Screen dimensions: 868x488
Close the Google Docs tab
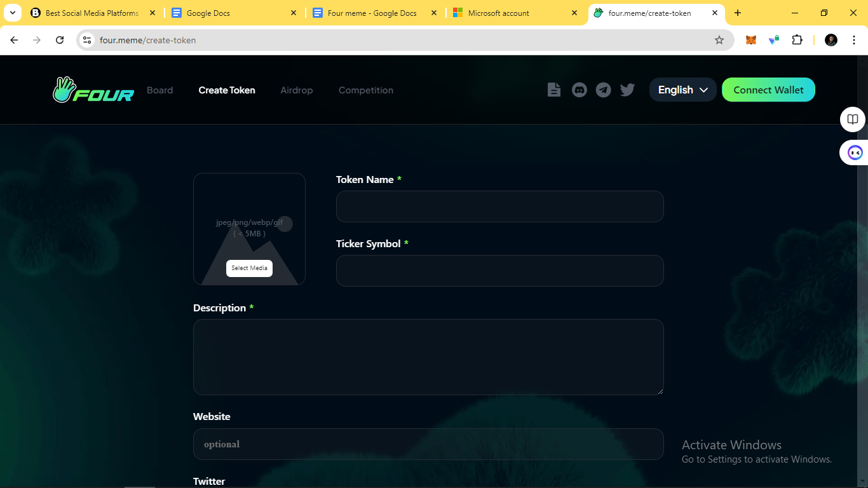point(294,13)
